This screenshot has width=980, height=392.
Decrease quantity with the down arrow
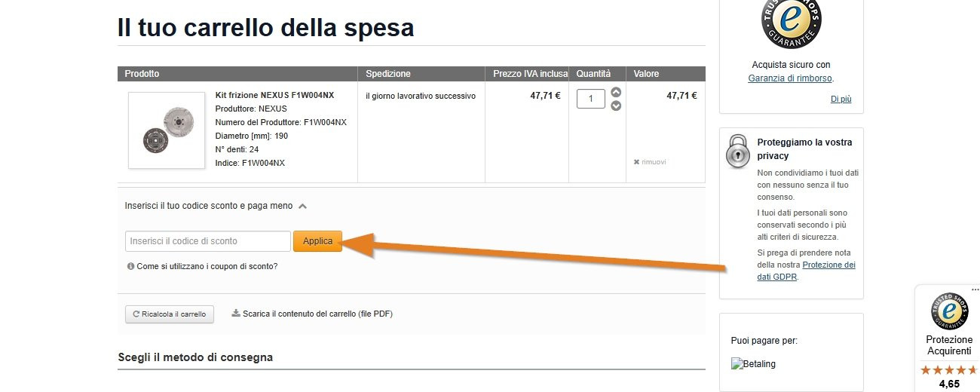[616, 106]
